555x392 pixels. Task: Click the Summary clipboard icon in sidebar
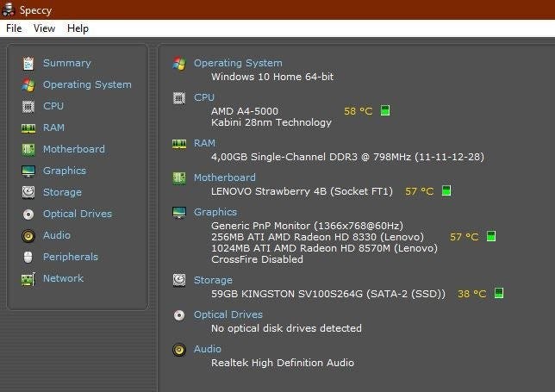point(28,63)
